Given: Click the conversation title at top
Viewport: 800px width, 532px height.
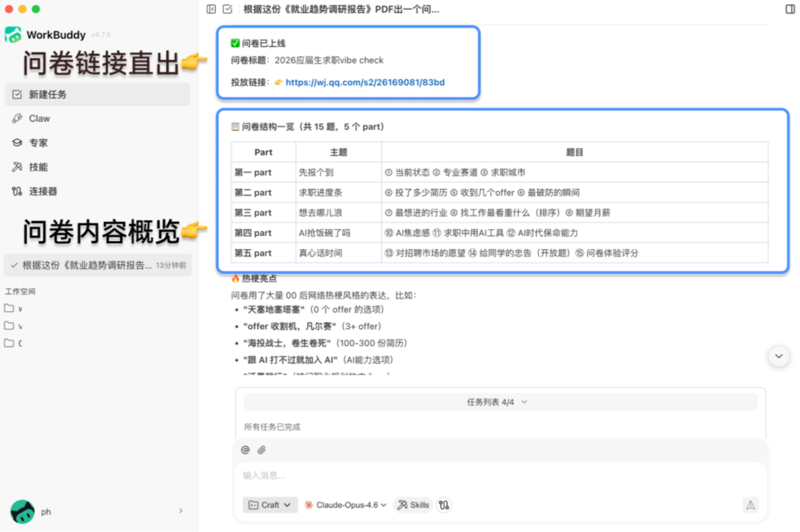Looking at the screenshot, I should pyautogui.click(x=341, y=9).
